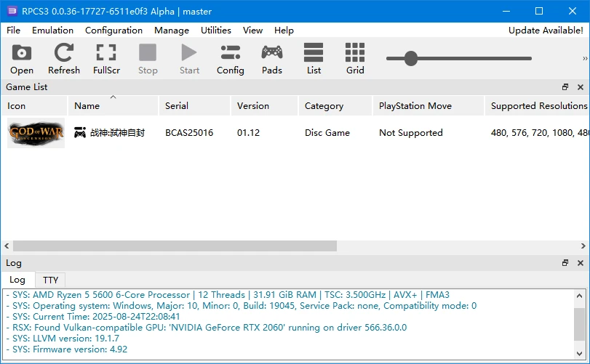Sort by the Name column header
590x364 pixels.
coord(113,106)
